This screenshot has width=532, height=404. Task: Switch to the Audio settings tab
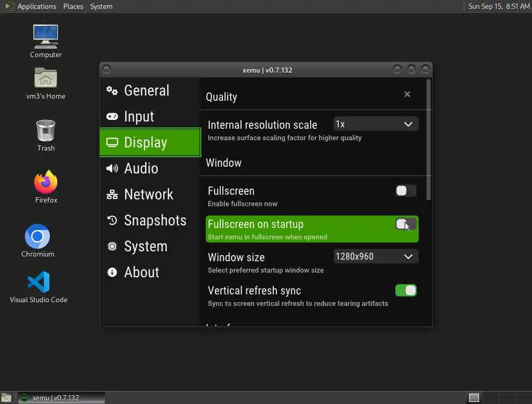pyautogui.click(x=150, y=169)
